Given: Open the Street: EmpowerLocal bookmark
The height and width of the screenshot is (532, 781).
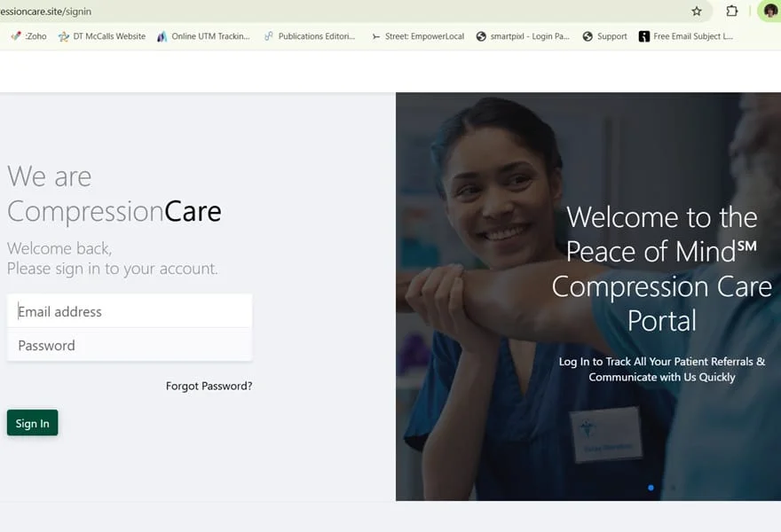Looking at the screenshot, I should [x=417, y=36].
